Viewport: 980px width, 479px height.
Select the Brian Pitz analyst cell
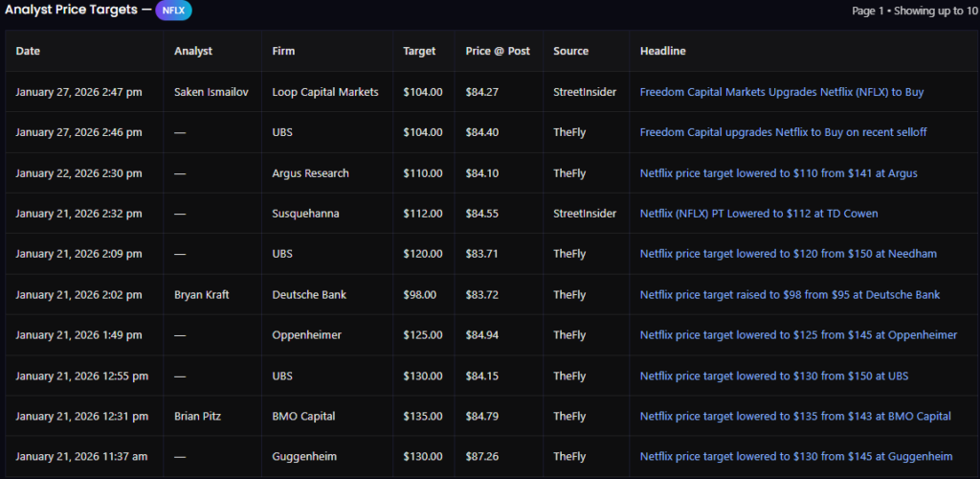198,416
